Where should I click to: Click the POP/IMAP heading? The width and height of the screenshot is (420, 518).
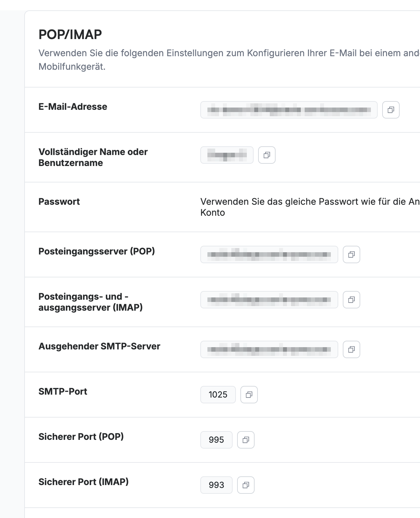tap(70, 35)
